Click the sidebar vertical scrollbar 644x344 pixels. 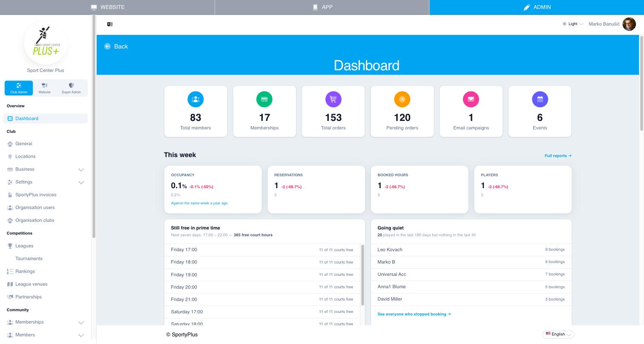[94, 126]
